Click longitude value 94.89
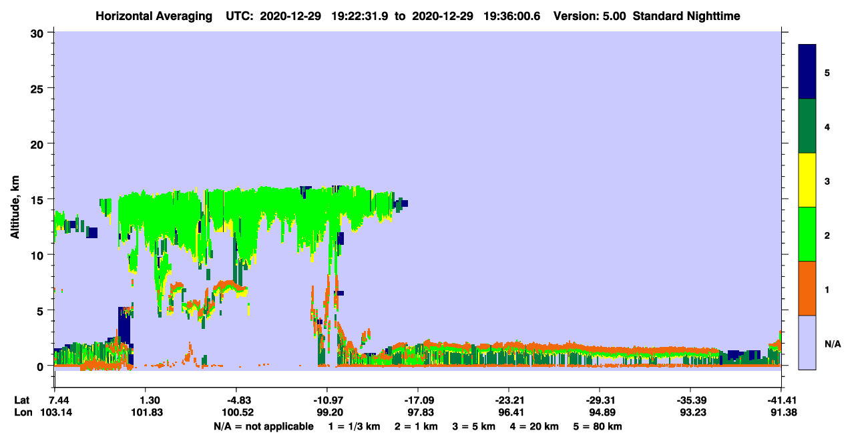This screenshot has width=868, height=445. (x=602, y=412)
